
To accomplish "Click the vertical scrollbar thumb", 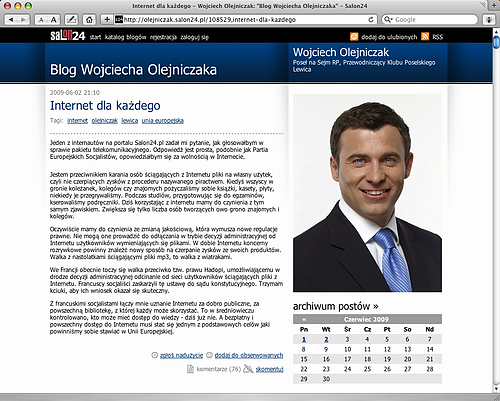I will click(x=496, y=42).
